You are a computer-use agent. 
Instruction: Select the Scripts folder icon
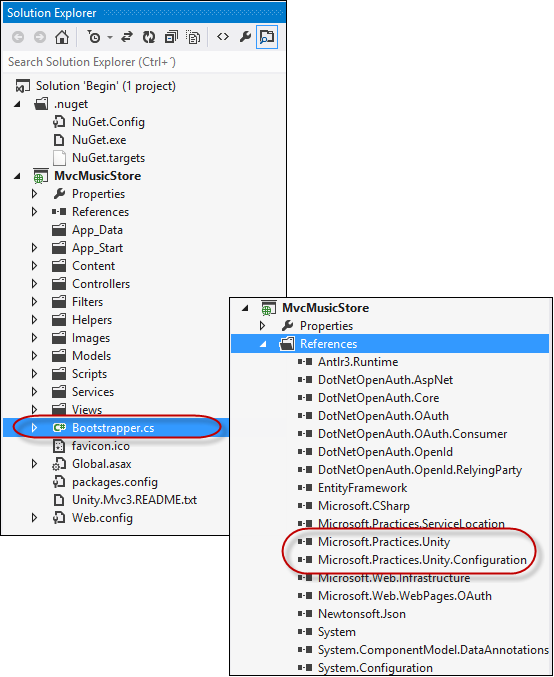[59, 374]
